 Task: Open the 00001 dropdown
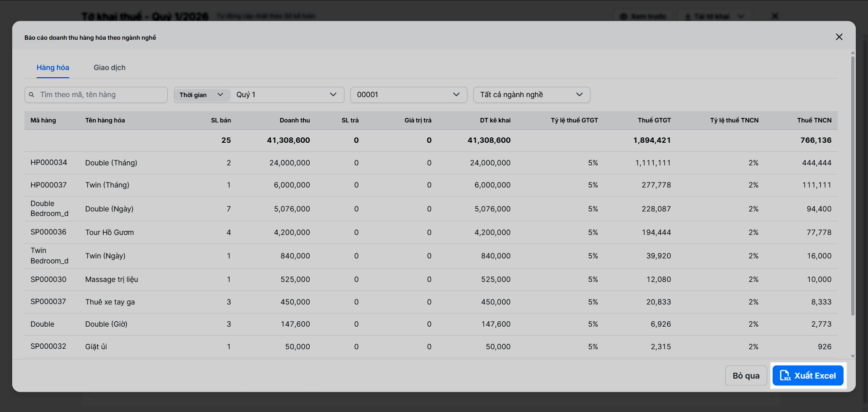click(x=408, y=95)
